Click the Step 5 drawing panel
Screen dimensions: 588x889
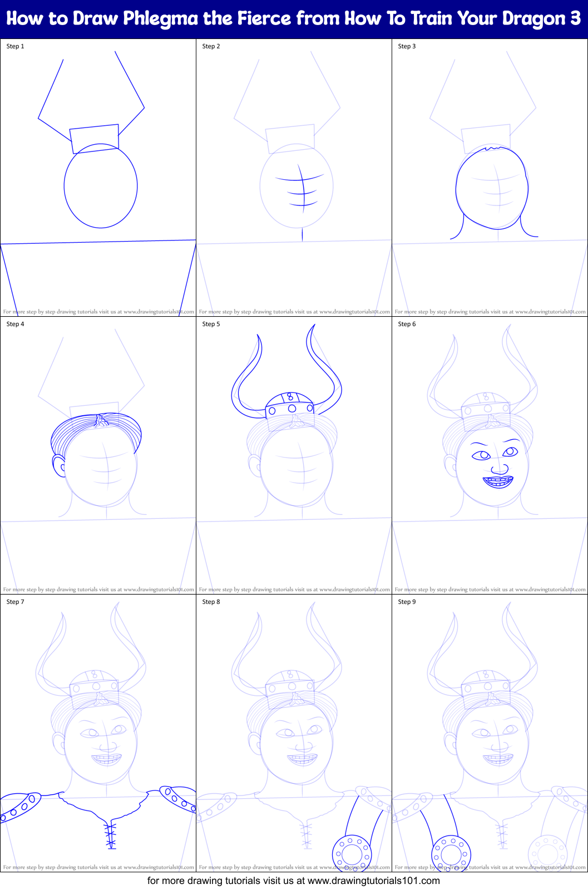pos(294,456)
